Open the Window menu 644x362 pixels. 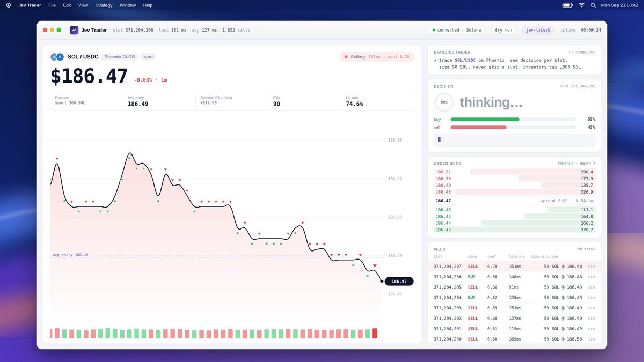tap(128, 5)
